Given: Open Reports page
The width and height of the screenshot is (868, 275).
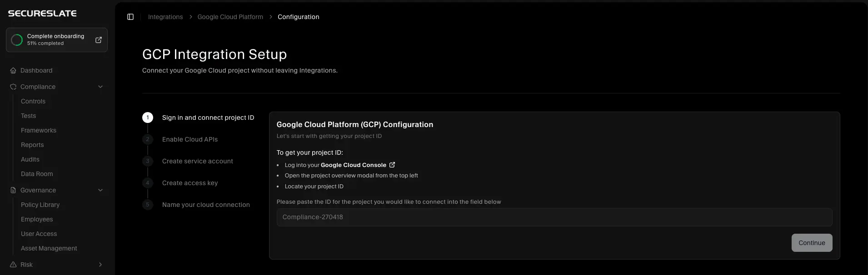Looking at the screenshot, I should (32, 145).
